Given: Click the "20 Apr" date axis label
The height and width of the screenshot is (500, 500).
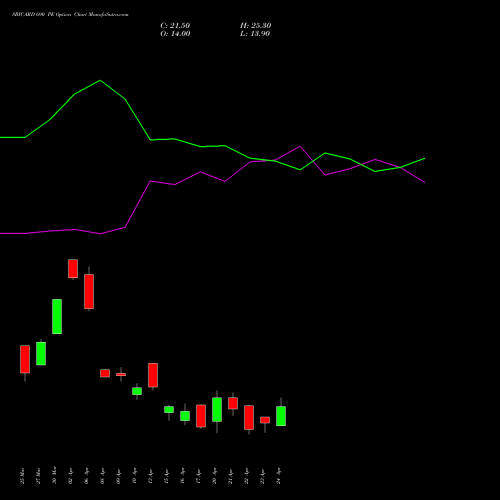Looking at the screenshot, I should click(214, 476).
